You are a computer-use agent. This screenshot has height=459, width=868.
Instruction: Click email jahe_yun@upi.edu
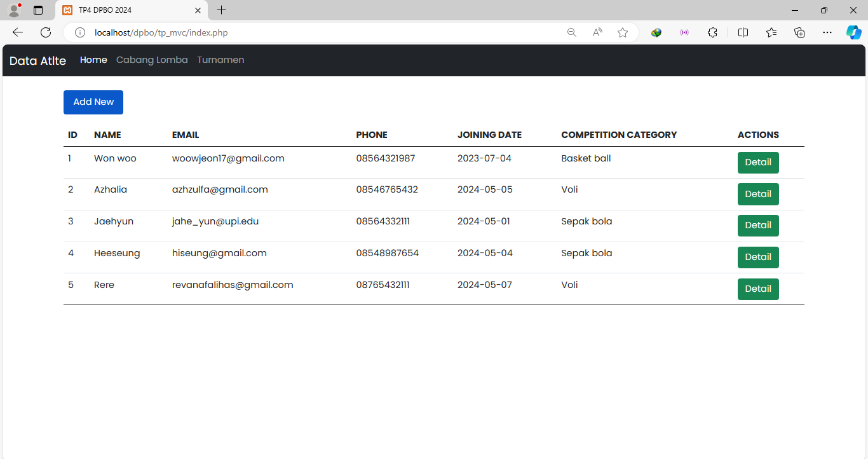pos(215,221)
